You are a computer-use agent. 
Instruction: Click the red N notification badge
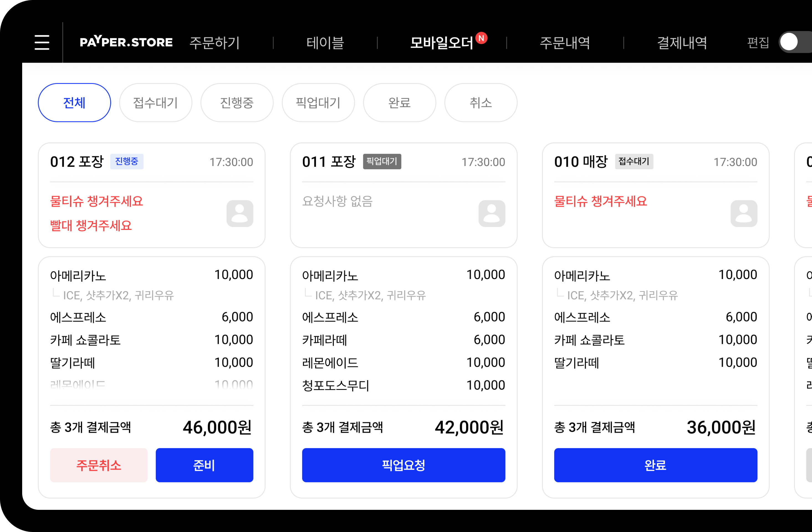[481, 38]
